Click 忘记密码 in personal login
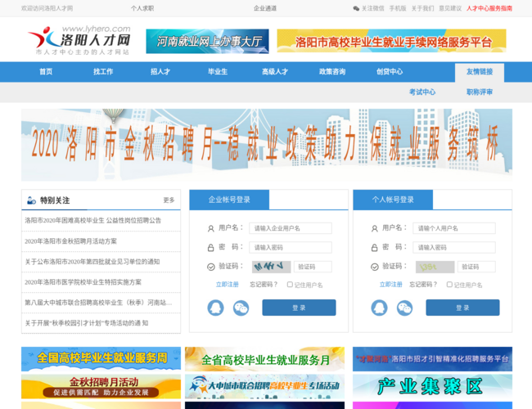 pyautogui.click(x=423, y=285)
